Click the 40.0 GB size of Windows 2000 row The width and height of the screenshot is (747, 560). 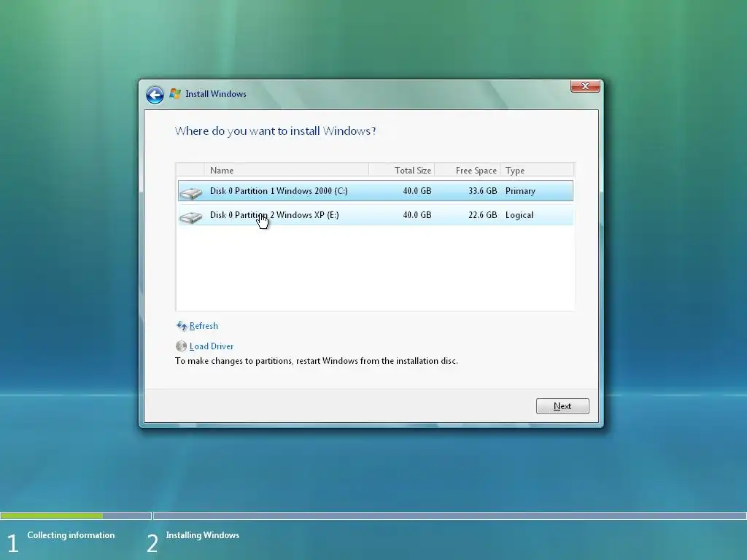[417, 191]
